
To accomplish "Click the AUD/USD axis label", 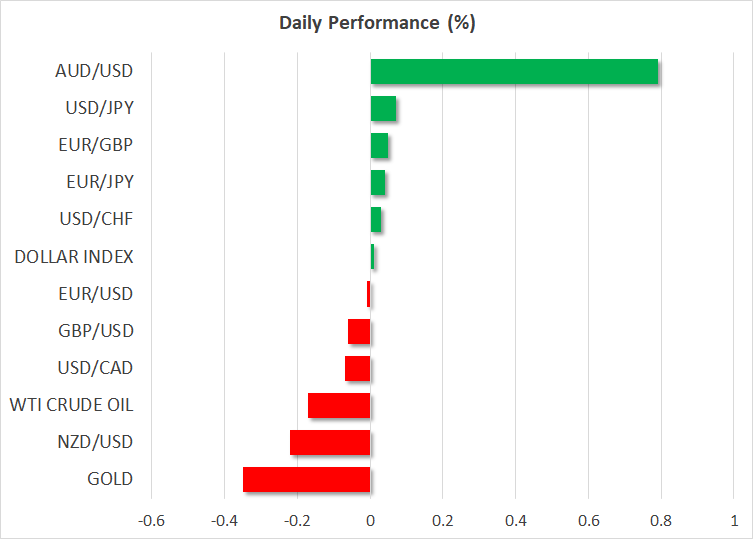I will (x=96, y=71).
